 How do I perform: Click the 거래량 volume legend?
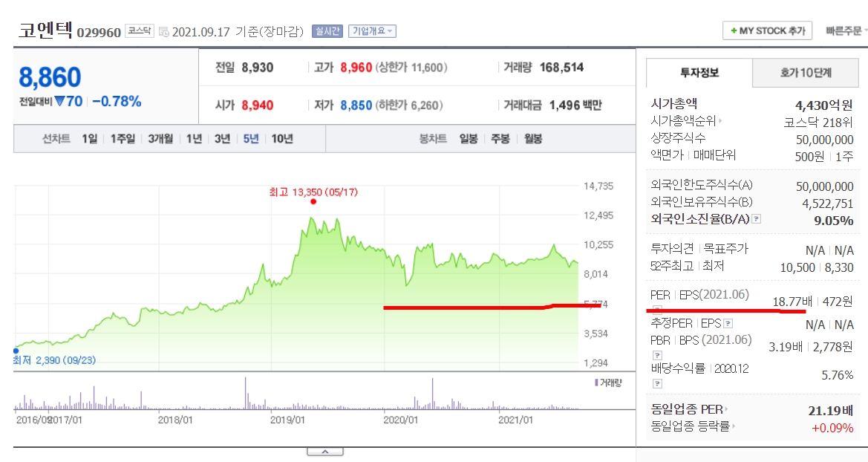pos(608,383)
